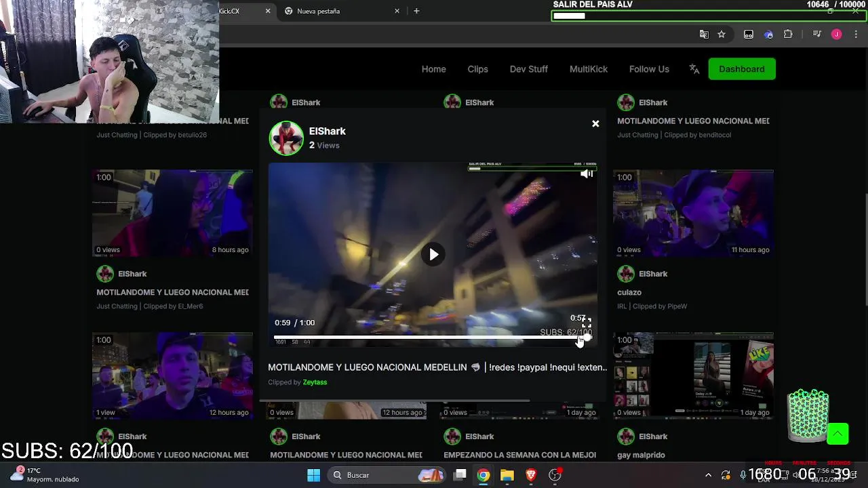Viewport: 868px width, 488px height.
Task: Open a new browser tab
Action: tap(416, 11)
